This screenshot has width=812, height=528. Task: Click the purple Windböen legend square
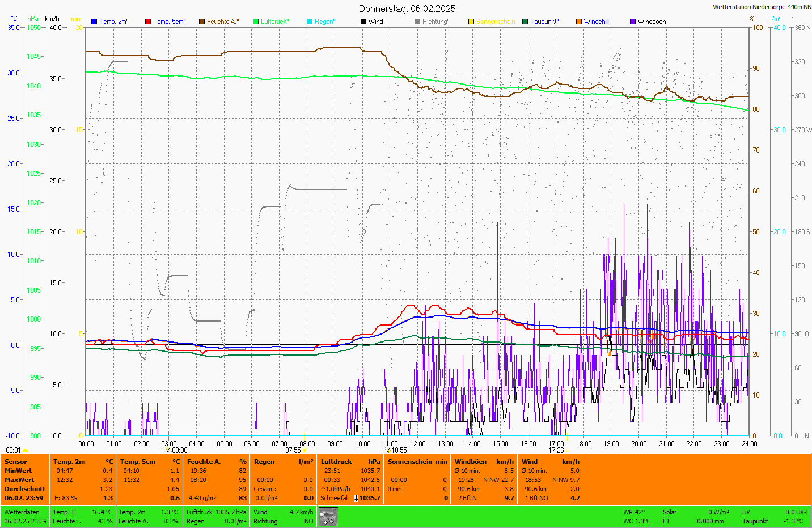coord(633,22)
